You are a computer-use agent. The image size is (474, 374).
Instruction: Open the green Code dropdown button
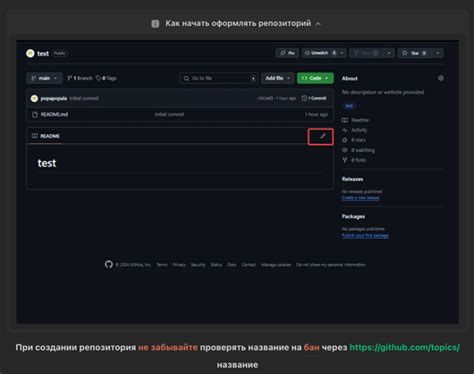coord(315,78)
